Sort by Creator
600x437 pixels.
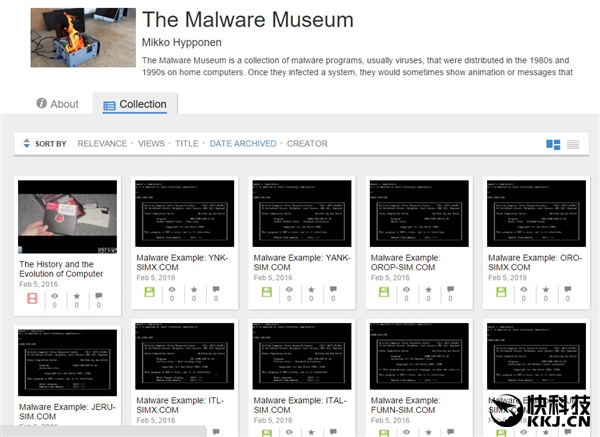pos(307,143)
